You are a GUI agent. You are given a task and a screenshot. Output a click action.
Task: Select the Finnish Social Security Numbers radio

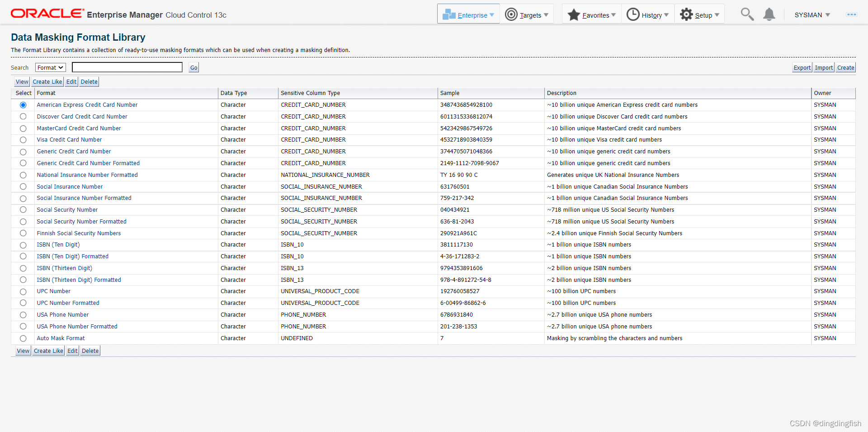(x=23, y=233)
